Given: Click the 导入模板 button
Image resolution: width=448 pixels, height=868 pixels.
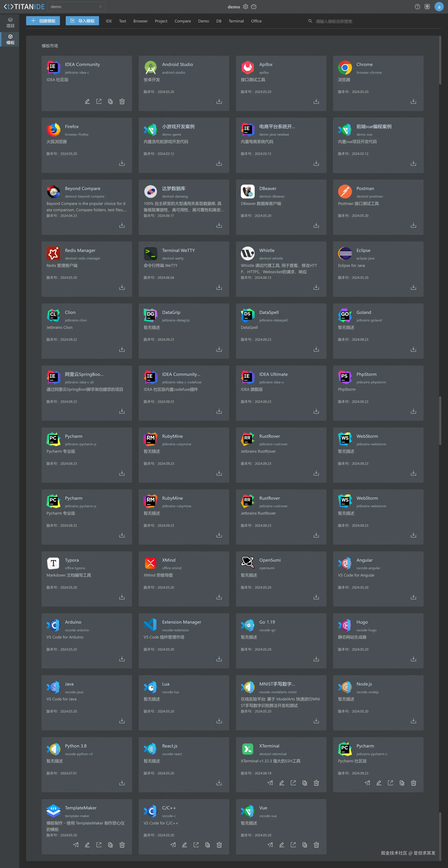Looking at the screenshot, I should 82,21.
